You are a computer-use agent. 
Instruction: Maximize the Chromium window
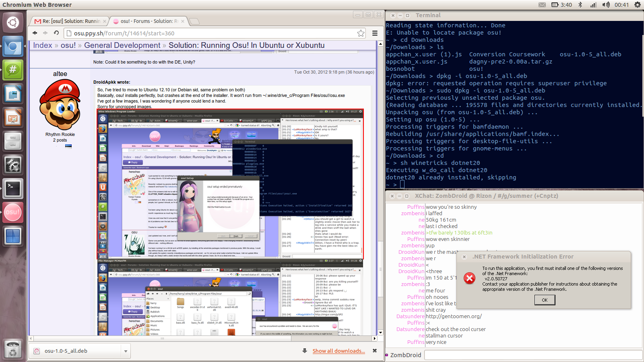click(x=368, y=14)
